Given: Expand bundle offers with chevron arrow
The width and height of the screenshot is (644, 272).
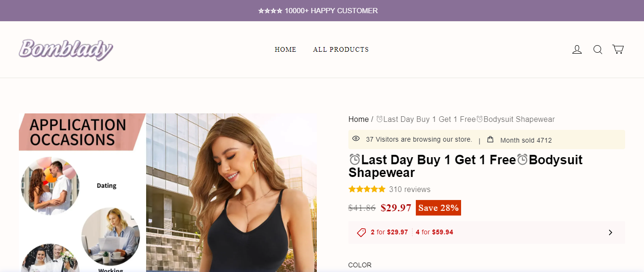Looking at the screenshot, I should (611, 232).
